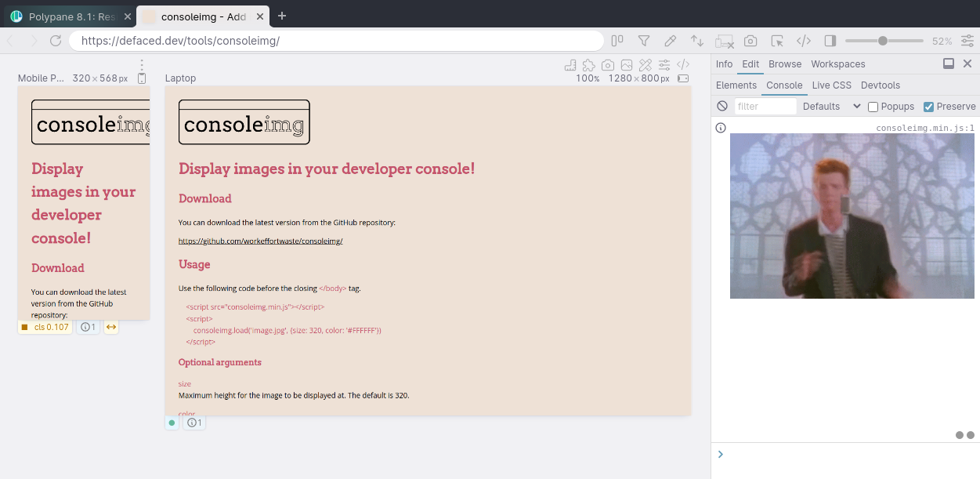Click the consoleimg.min.js:1 source link
980x479 pixels.
(925, 128)
